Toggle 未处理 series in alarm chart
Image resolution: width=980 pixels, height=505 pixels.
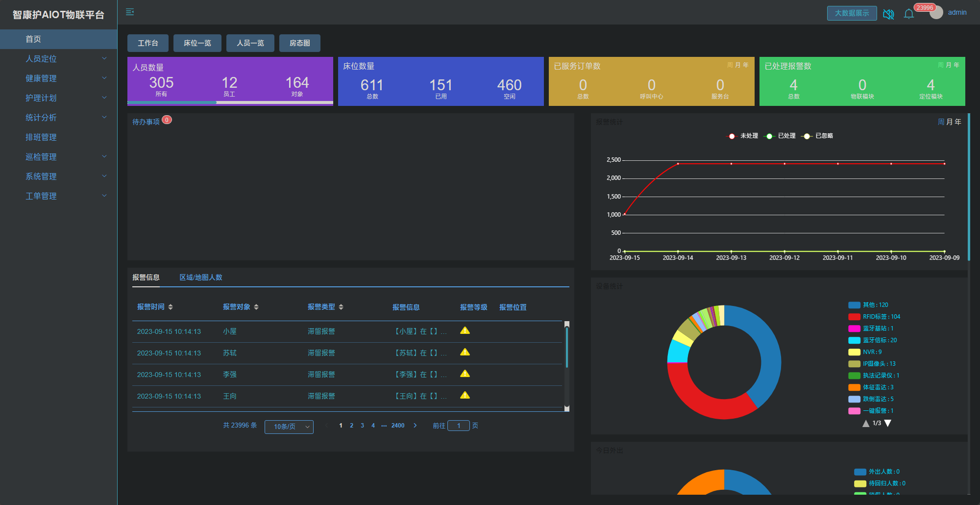(742, 136)
